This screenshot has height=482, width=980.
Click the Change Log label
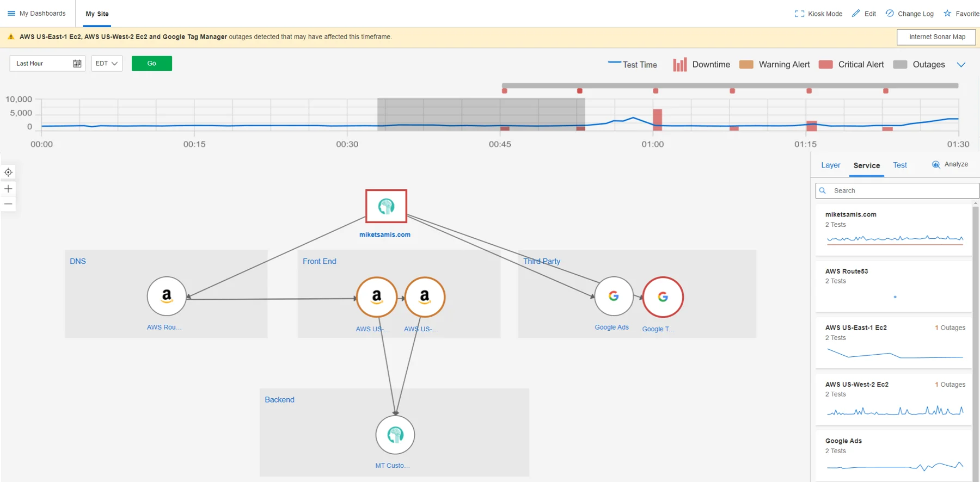pos(916,14)
